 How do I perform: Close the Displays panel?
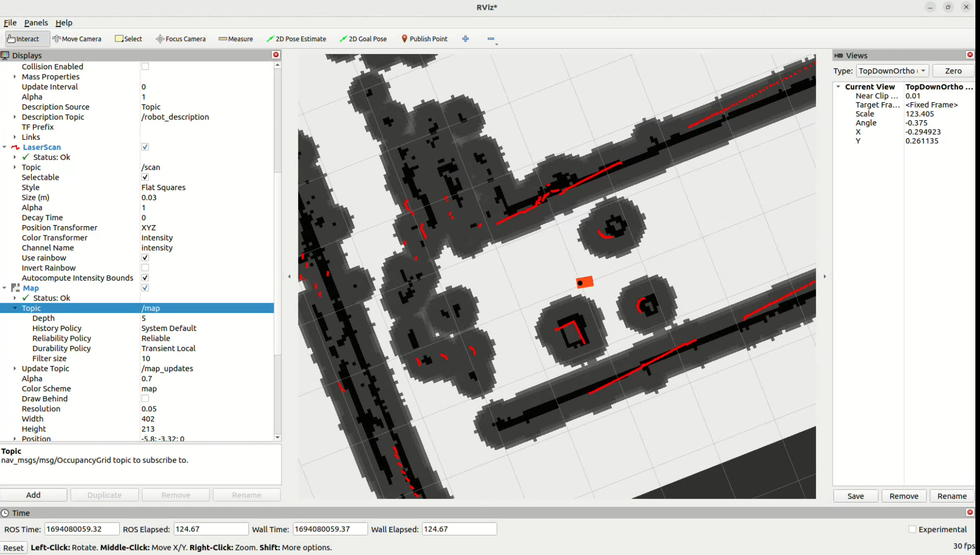click(276, 54)
